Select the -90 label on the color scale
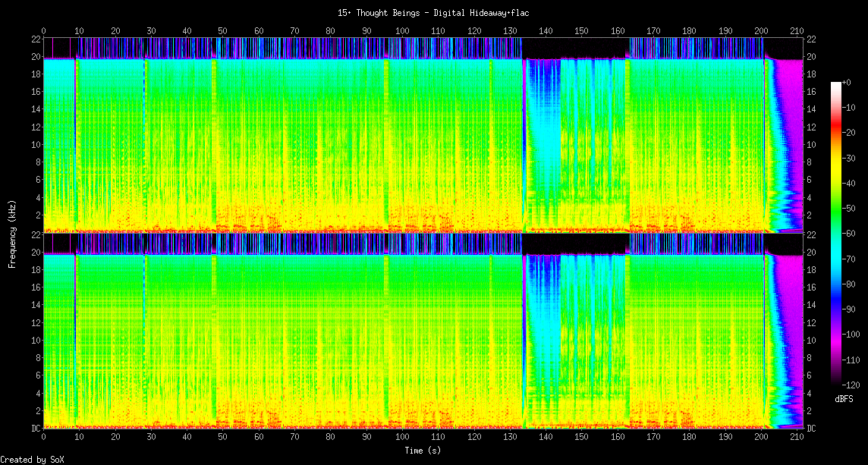This screenshot has height=465, width=868. [x=853, y=309]
